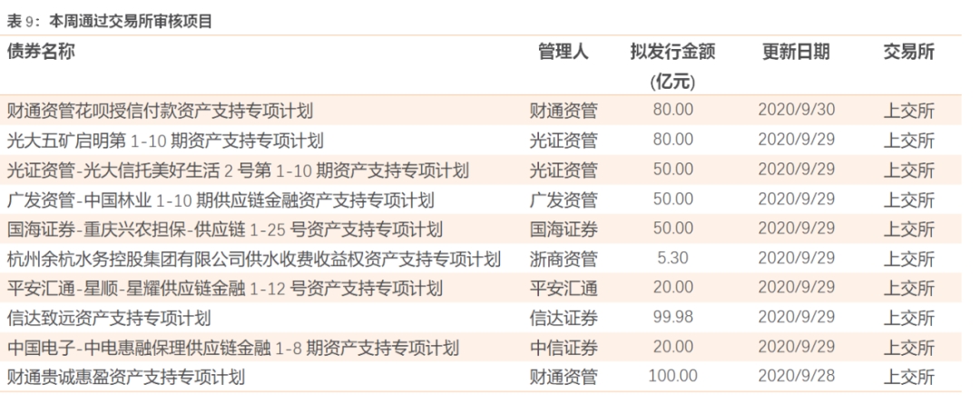This screenshot has height=404, width=980.
Task: Select the amount value 100.00
Action: pyautogui.click(x=673, y=376)
